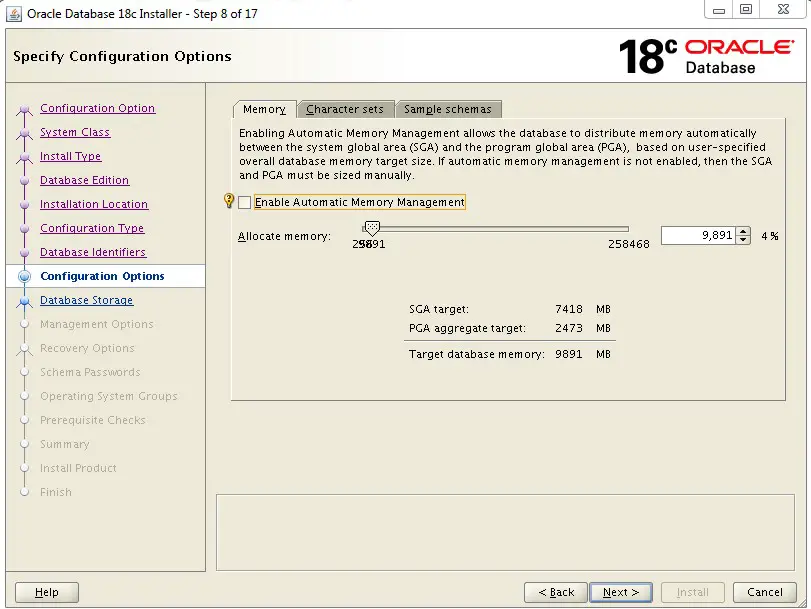Screen dimensions: 811x609
Task: Open the Install Type step
Action: (70, 156)
